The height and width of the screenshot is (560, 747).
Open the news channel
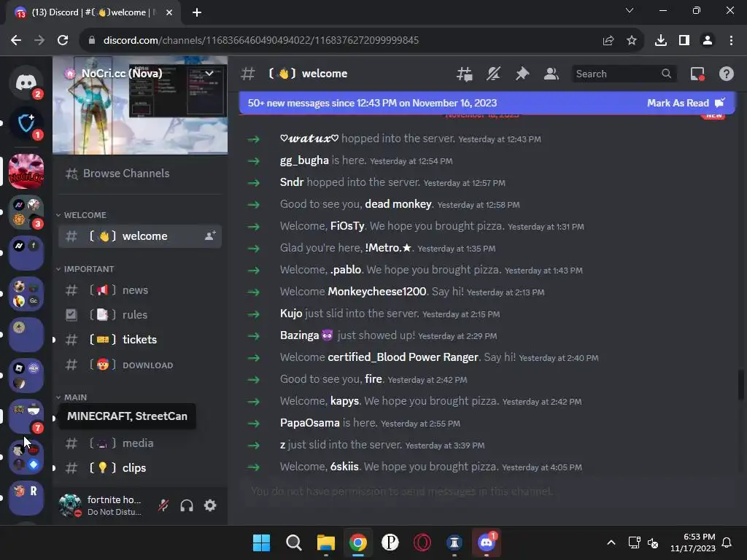(139, 290)
